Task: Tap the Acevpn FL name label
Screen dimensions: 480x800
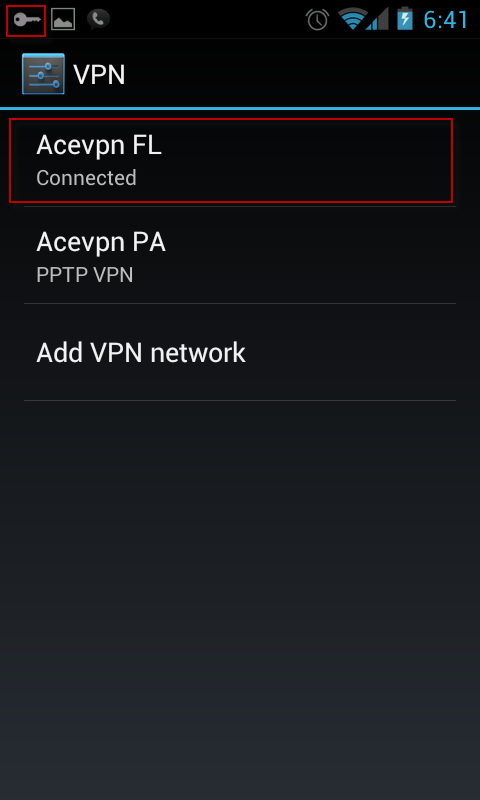Action: click(x=99, y=145)
